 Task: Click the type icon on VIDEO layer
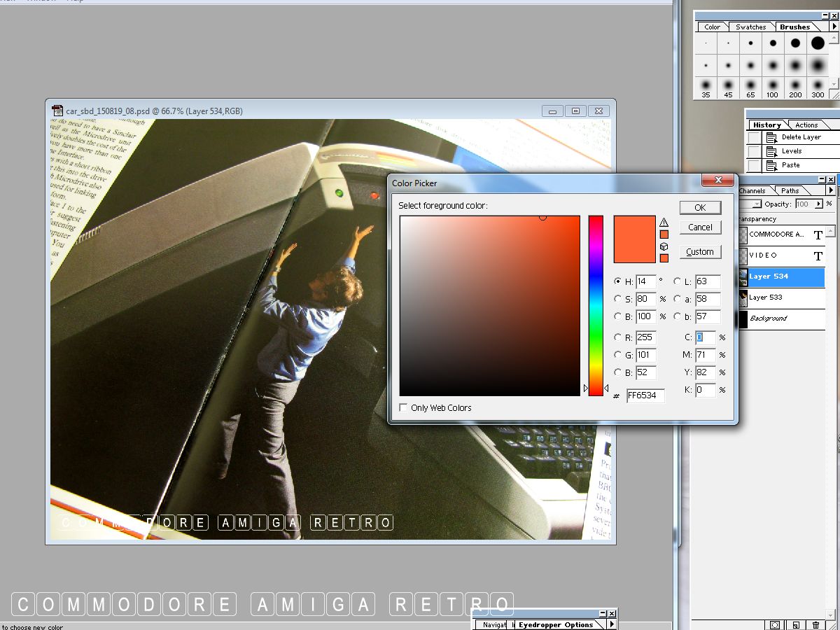pos(818,256)
